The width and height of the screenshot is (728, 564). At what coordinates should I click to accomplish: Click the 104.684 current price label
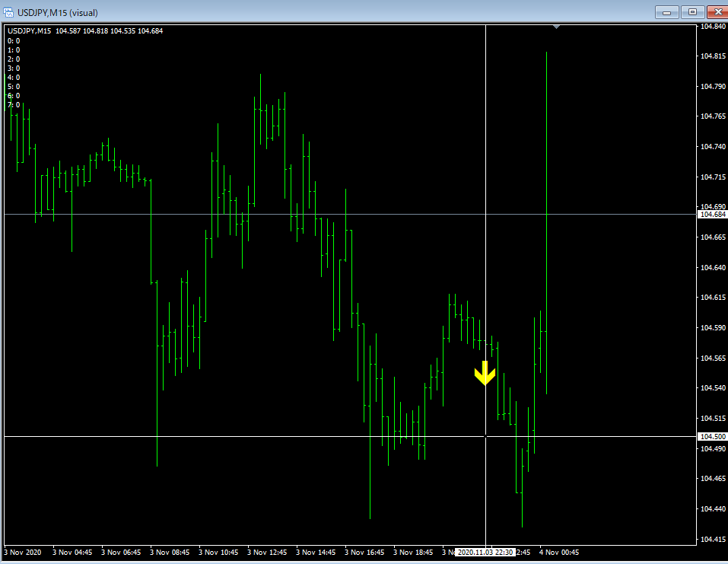pyautogui.click(x=712, y=215)
